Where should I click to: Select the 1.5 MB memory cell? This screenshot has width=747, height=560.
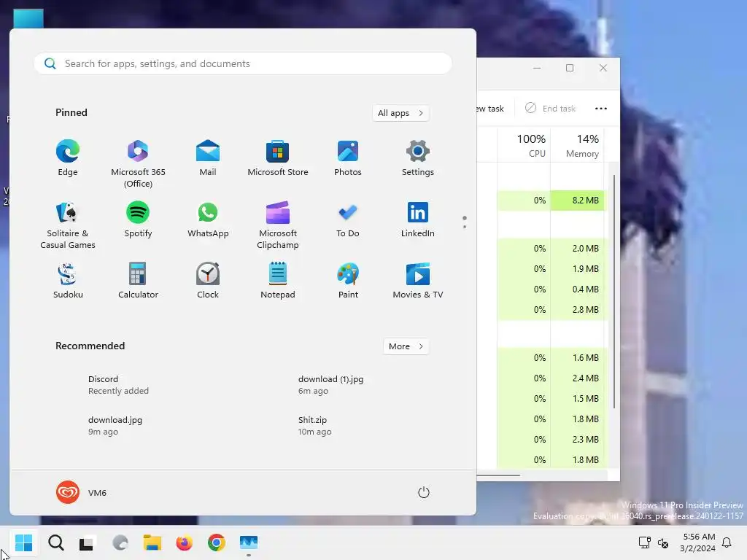pos(578,399)
